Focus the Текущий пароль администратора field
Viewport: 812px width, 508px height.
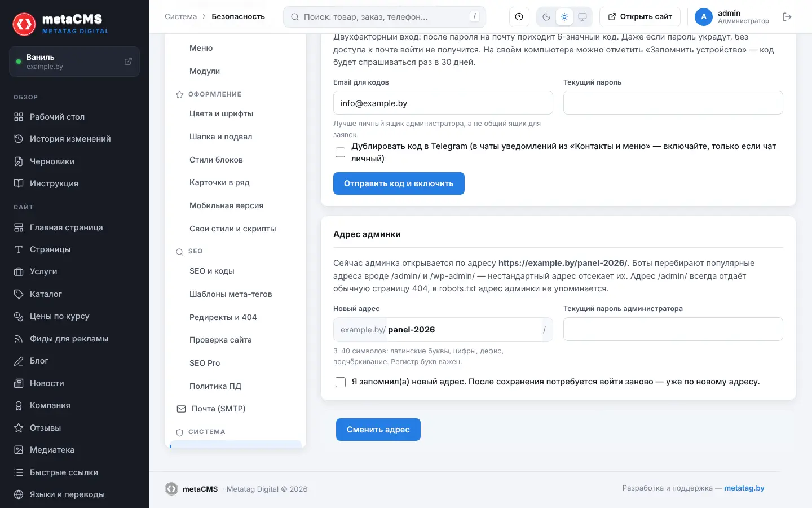coord(673,329)
